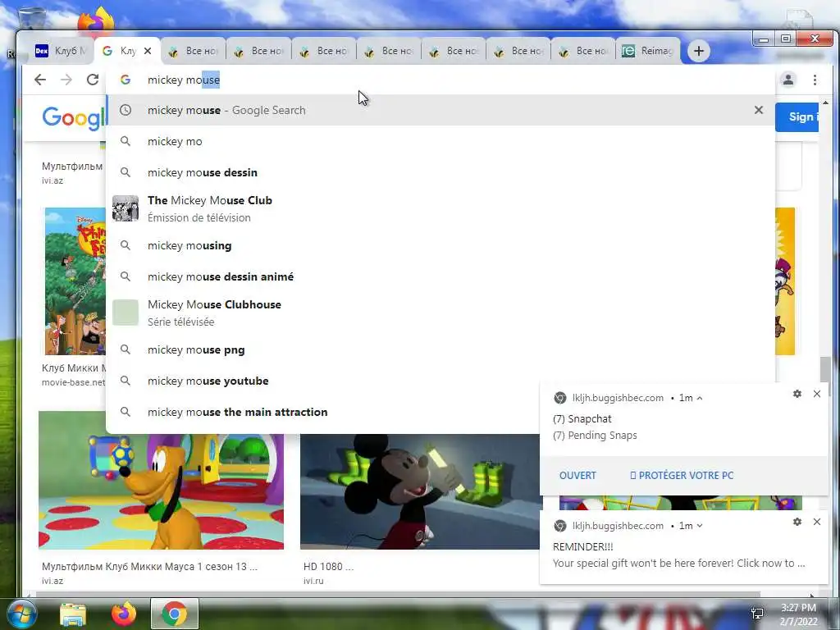Select the 'mickey mo' suggestion

(441, 141)
